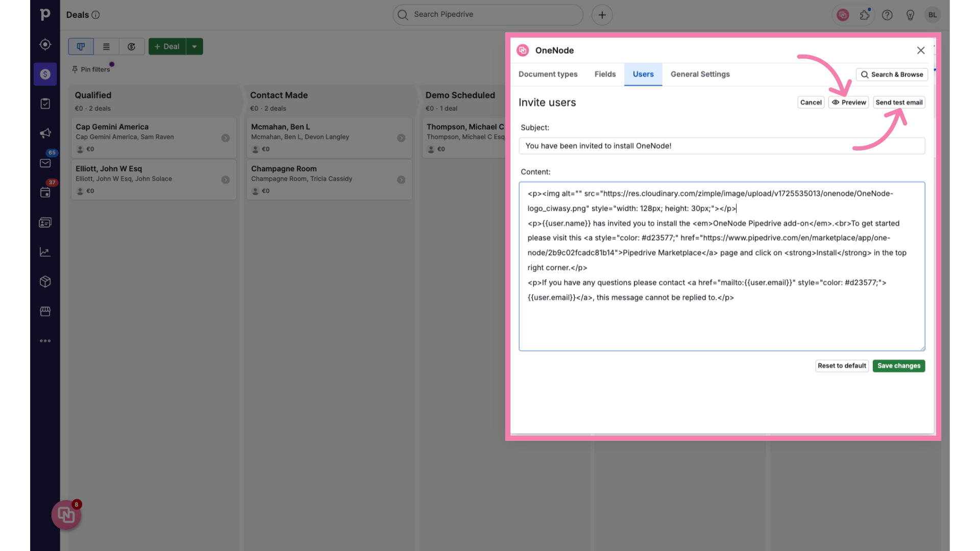The width and height of the screenshot is (980, 551).
Task: Open the More three-dots menu in sidebar
Action: click(x=45, y=341)
